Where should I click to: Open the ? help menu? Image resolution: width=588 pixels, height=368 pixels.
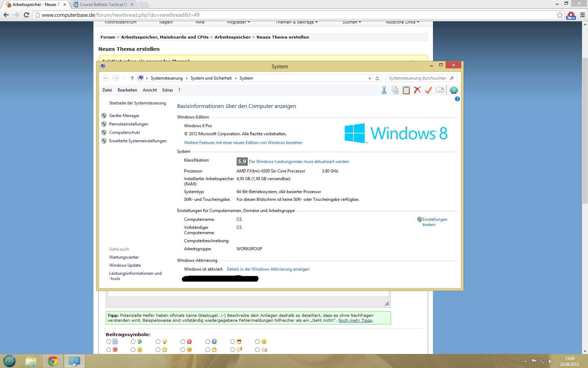pyautogui.click(x=180, y=90)
